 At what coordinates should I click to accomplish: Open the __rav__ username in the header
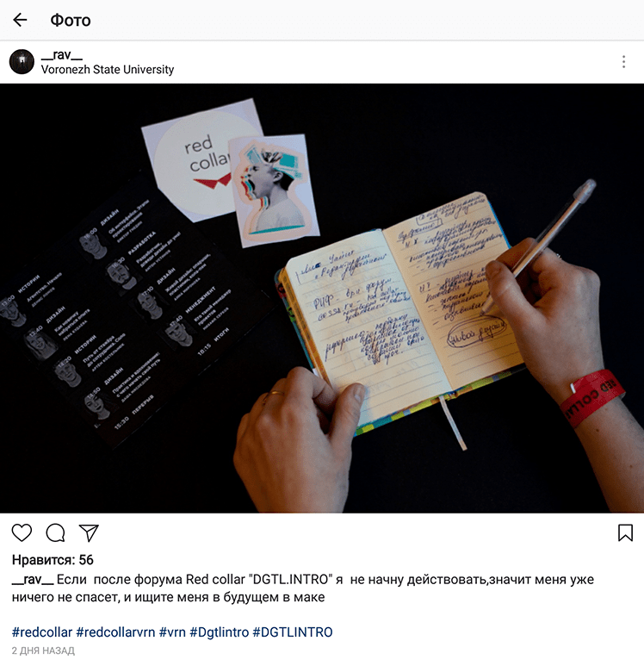[x=62, y=55]
